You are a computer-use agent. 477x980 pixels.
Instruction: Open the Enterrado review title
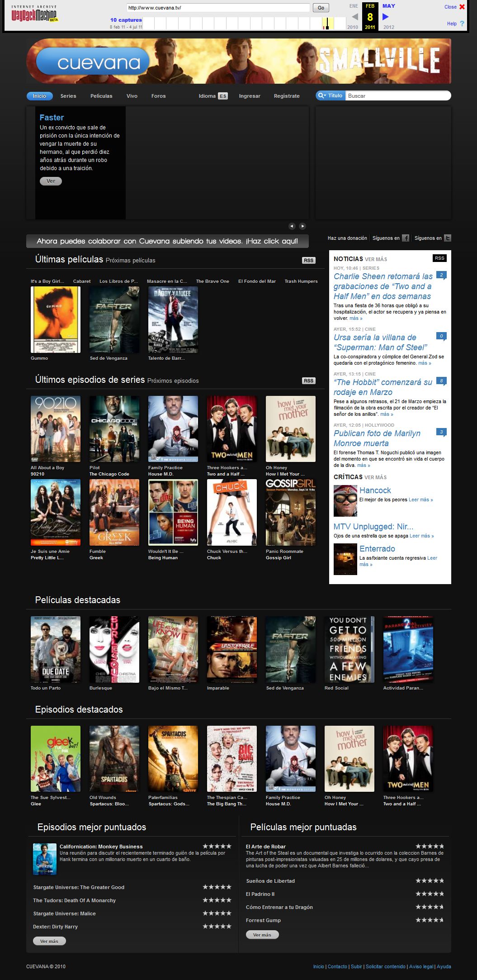(x=377, y=548)
